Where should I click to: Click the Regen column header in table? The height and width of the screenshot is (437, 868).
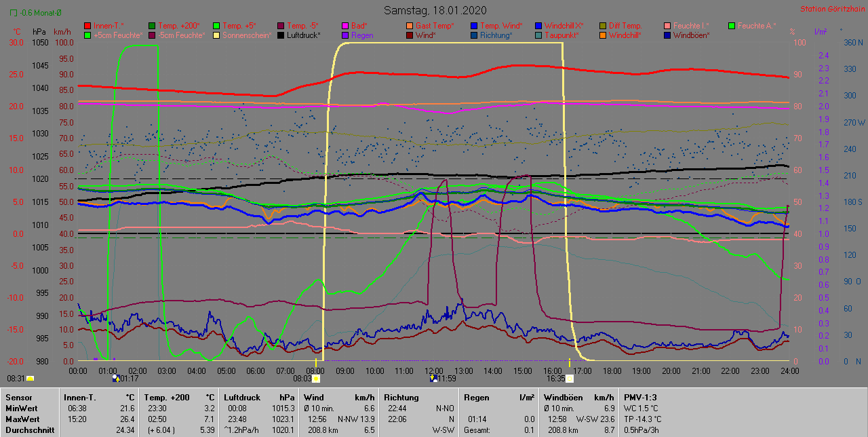[x=476, y=397]
